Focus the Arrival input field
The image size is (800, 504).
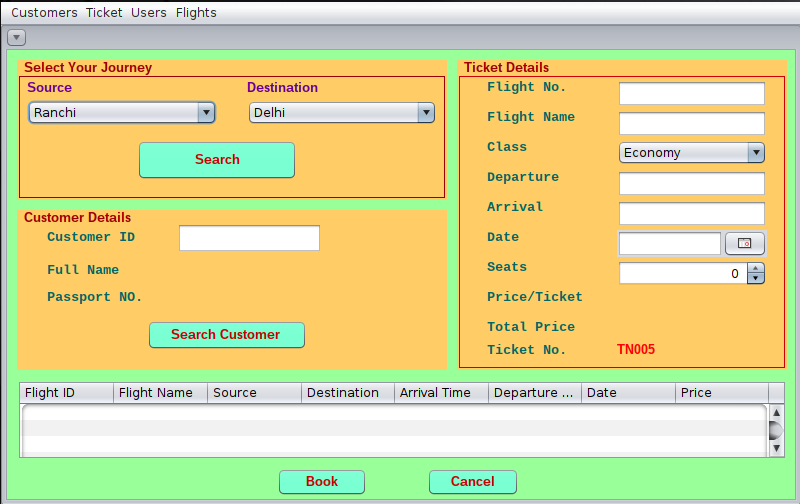click(692, 213)
